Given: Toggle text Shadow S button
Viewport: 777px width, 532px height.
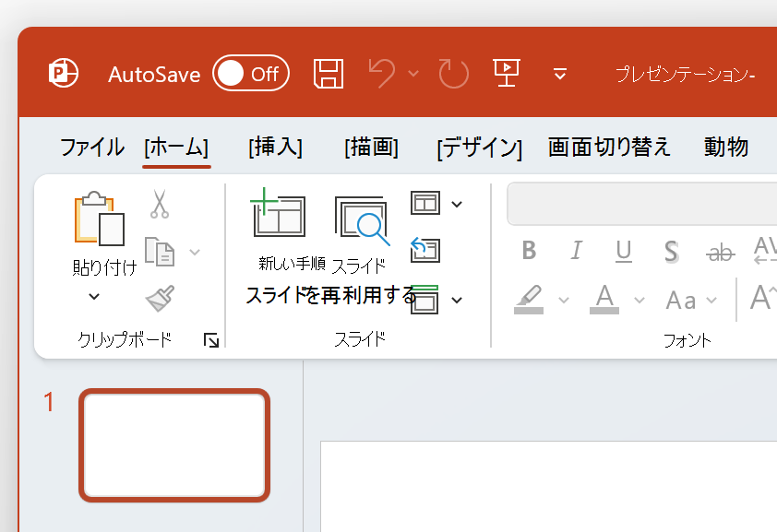Looking at the screenshot, I should pos(671,252).
